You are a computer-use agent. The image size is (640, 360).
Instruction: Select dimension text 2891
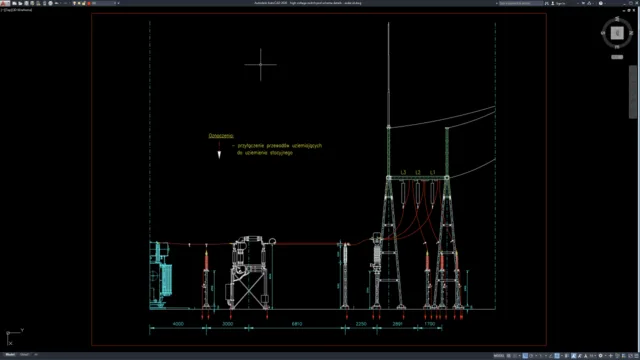point(397,324)
